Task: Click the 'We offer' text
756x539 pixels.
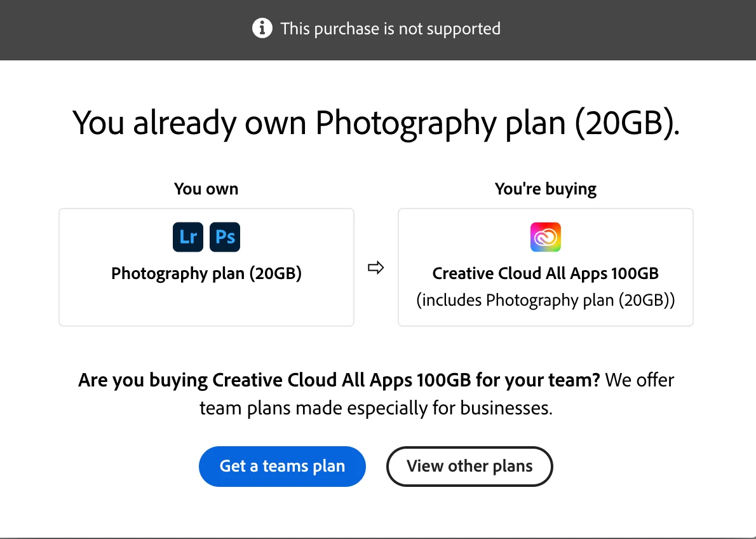Action: click(x=640, y=380)
